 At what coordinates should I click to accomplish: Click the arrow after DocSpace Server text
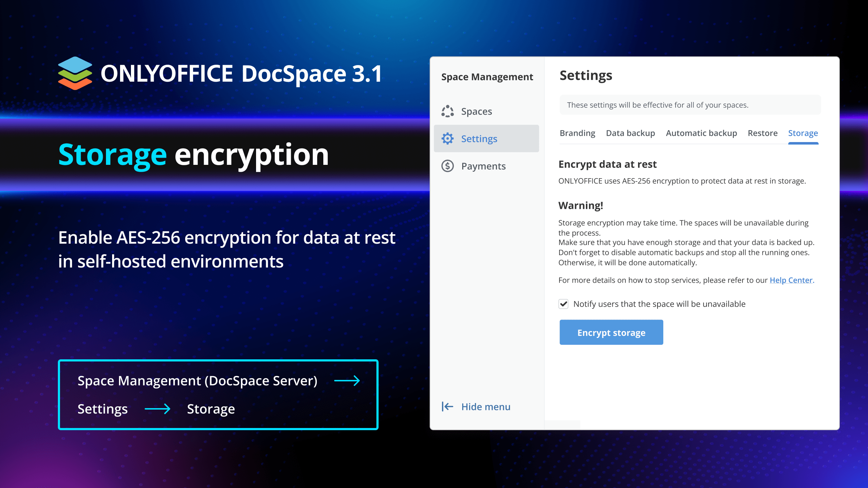(x=347, y=381)
